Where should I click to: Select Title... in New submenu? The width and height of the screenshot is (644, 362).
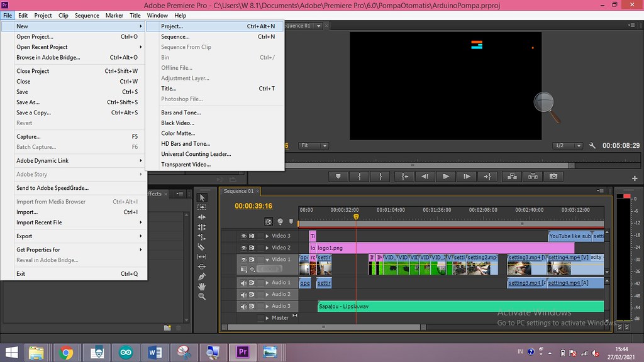pyautogui.click(x=215, y=89)
